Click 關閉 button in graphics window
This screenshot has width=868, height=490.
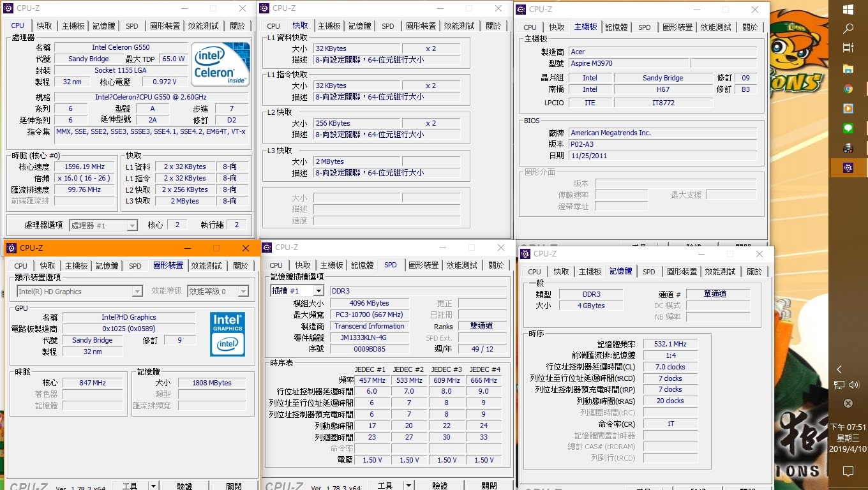[234, 486]
